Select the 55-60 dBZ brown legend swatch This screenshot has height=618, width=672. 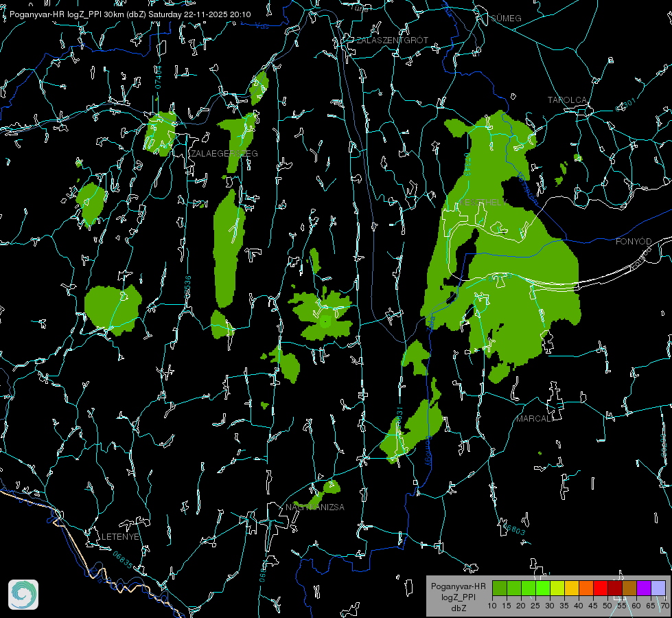tap(629, 588)
